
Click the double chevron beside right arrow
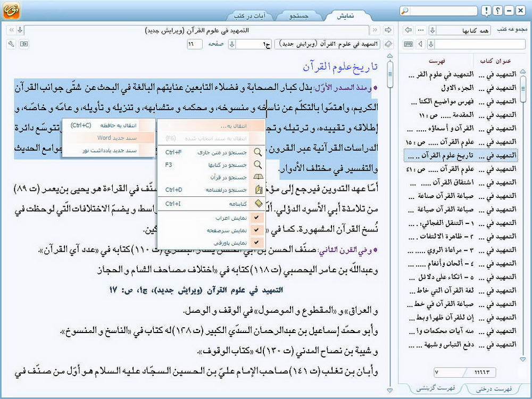point(375,30)
